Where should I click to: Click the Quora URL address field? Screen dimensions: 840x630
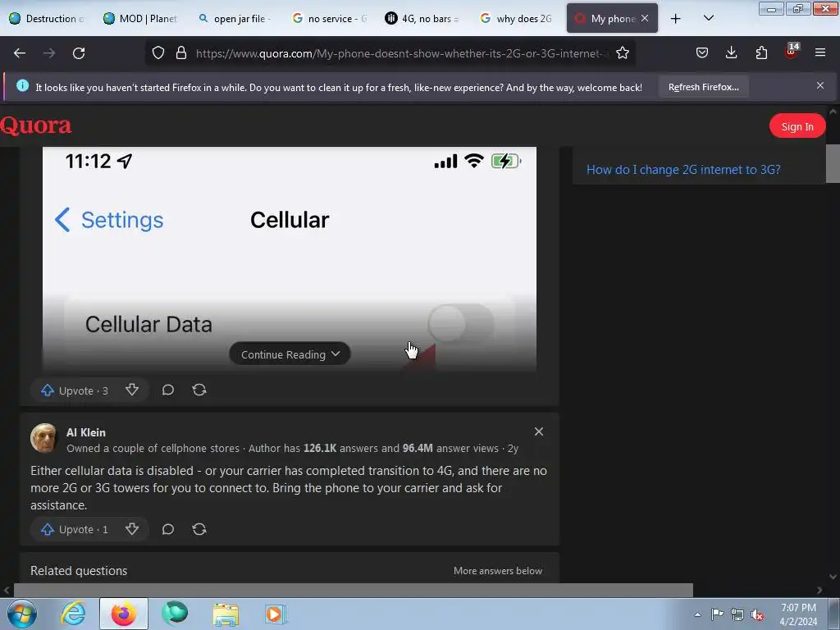point(402,53)
